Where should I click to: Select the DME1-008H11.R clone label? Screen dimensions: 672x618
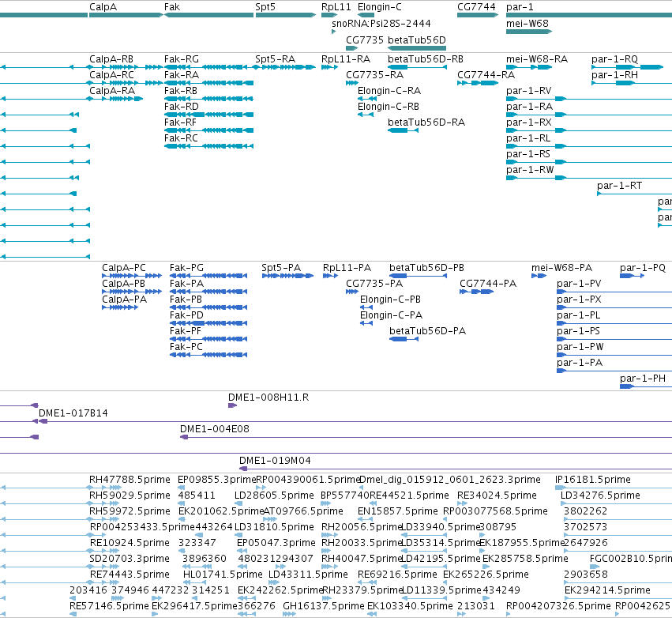pyautogui.click(x=268, y=398)
